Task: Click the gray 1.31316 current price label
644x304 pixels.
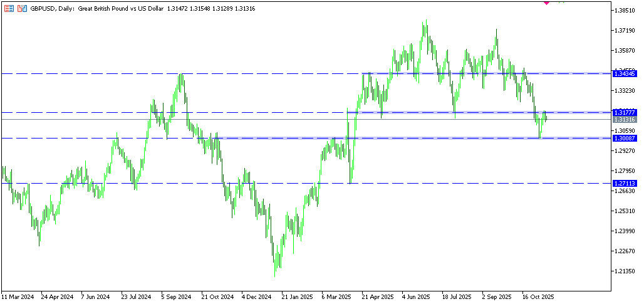Action: coord(625,119)
